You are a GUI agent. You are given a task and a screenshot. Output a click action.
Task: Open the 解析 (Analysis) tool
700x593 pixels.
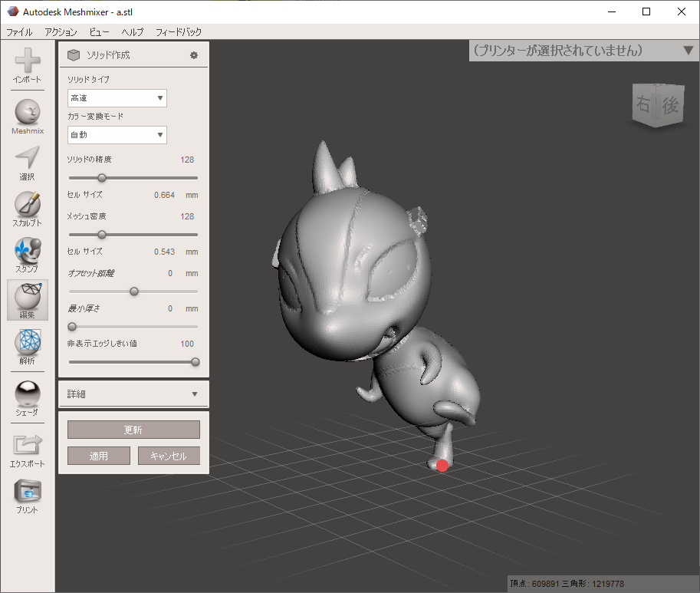pyautogui.click(x=28, y=347)
